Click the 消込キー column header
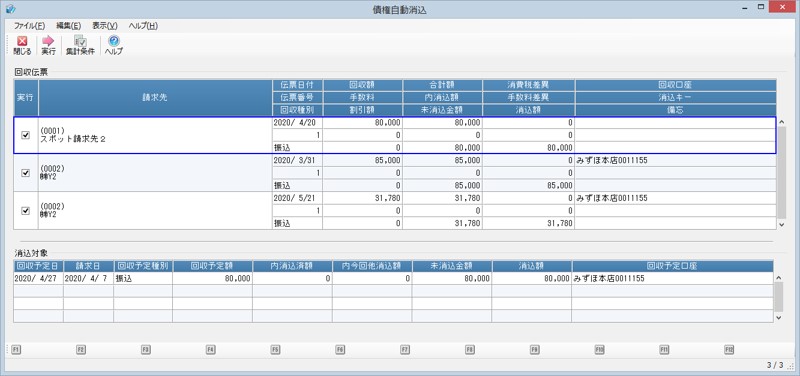 676,97
